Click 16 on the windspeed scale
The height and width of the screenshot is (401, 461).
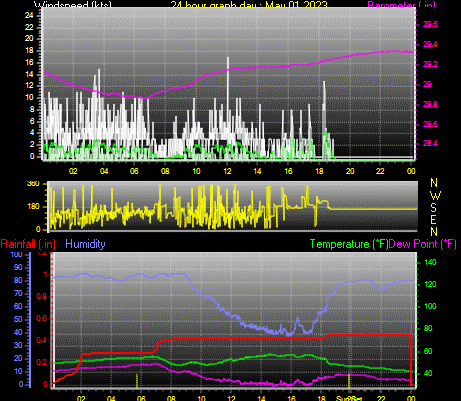29,62
